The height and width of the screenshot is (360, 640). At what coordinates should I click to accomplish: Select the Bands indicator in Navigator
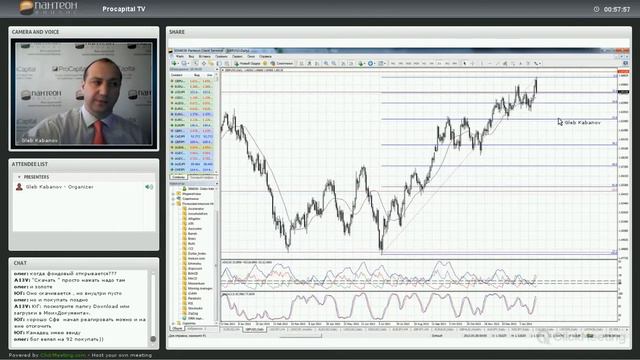pyautogui.click(x=192, y=233)
